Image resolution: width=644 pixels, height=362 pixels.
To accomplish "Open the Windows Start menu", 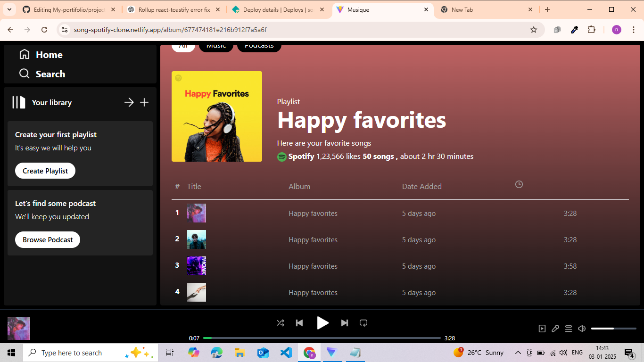I will click(x=11, y=353).
